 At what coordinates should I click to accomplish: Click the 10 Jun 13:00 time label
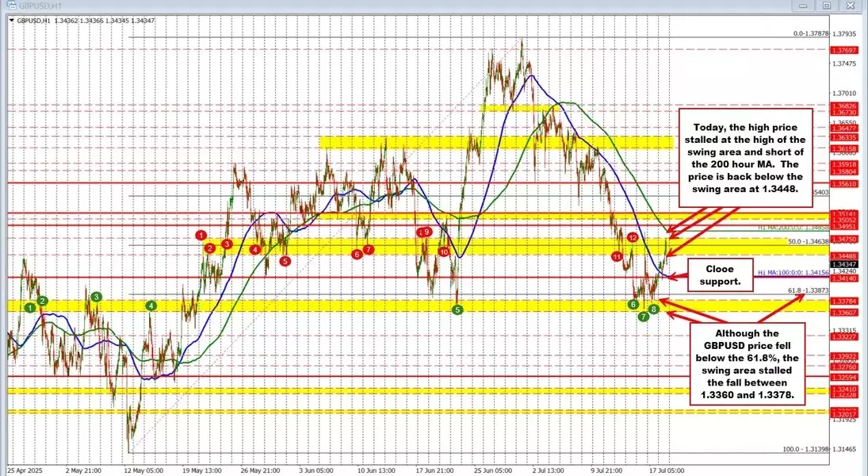[x=377, y=470]
